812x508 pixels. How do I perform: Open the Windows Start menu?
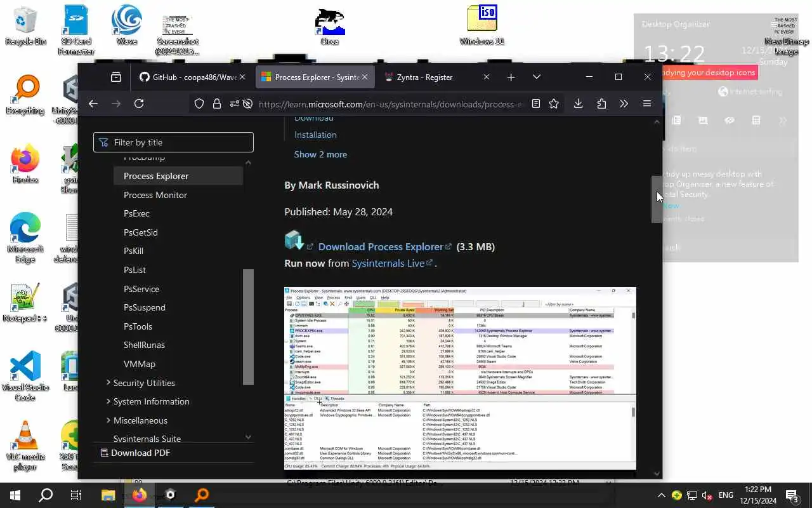coord(15,495)
